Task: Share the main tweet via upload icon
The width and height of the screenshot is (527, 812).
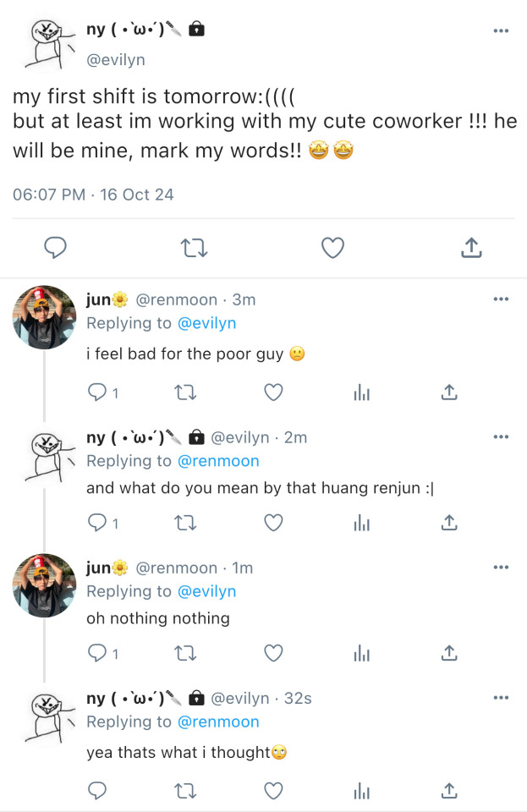Action: click(x=471, y=247)
